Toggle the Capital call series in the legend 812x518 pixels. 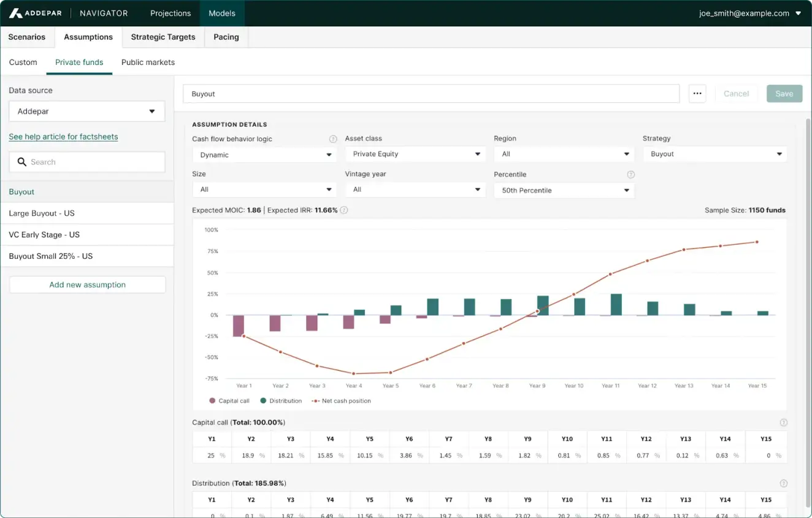(228, 400)
